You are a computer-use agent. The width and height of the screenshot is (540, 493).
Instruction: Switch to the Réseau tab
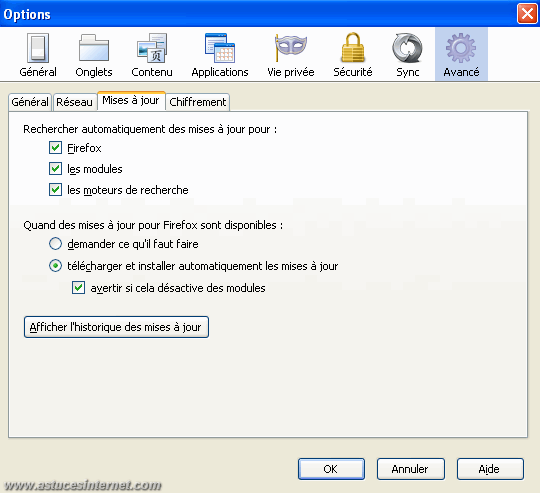(x=74, y=102)
